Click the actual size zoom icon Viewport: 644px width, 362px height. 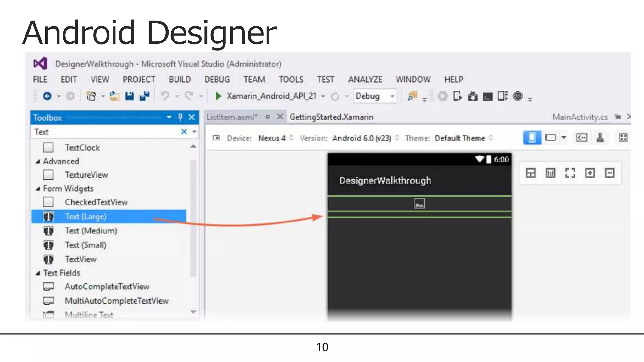(x=550, y=173)
